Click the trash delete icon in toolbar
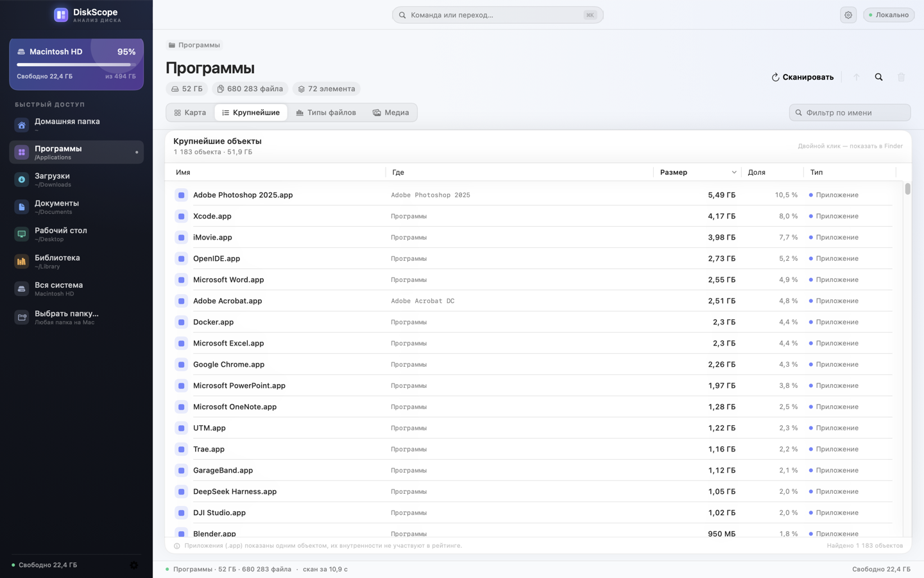Viewport: 924px width, 578px height. (902, 77)
